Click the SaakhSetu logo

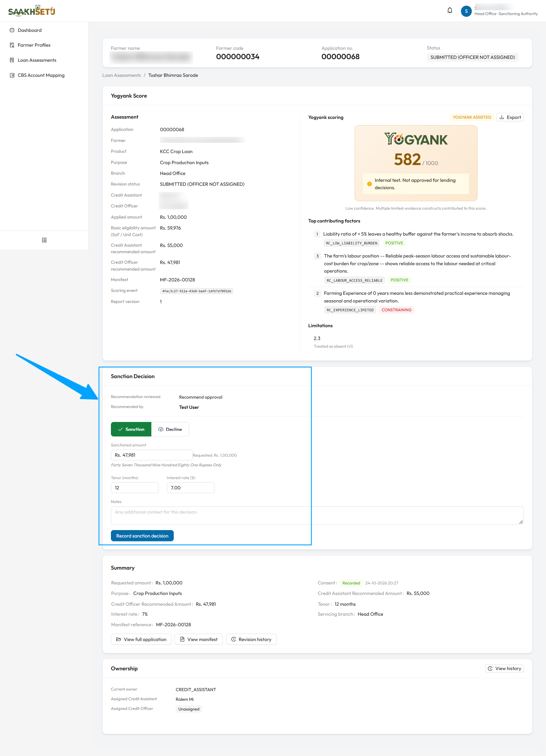[x=32, y=11]
